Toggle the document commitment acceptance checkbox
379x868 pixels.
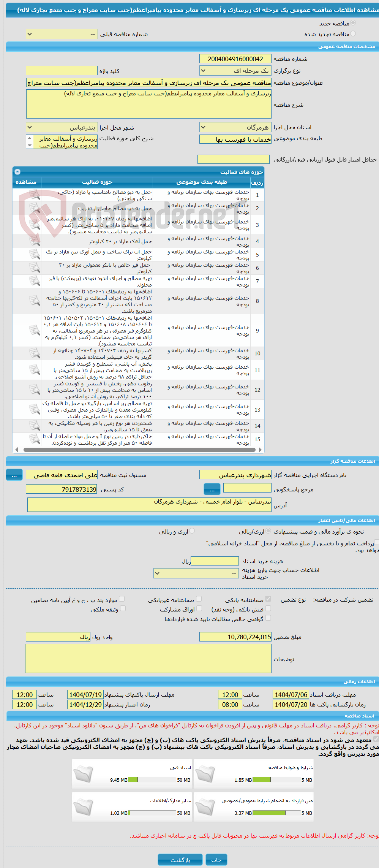point(376,739)
